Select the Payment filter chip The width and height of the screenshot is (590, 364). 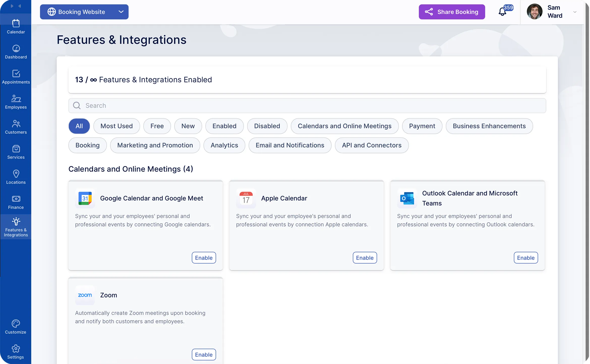422,126
